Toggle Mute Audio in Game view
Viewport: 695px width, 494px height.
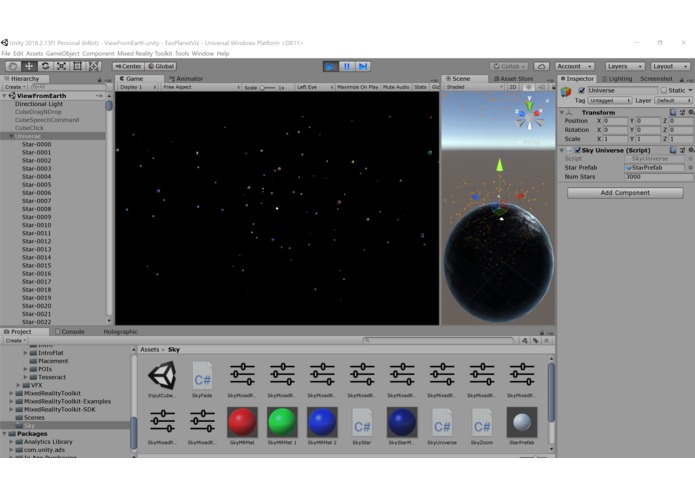[x=396, y=87]
